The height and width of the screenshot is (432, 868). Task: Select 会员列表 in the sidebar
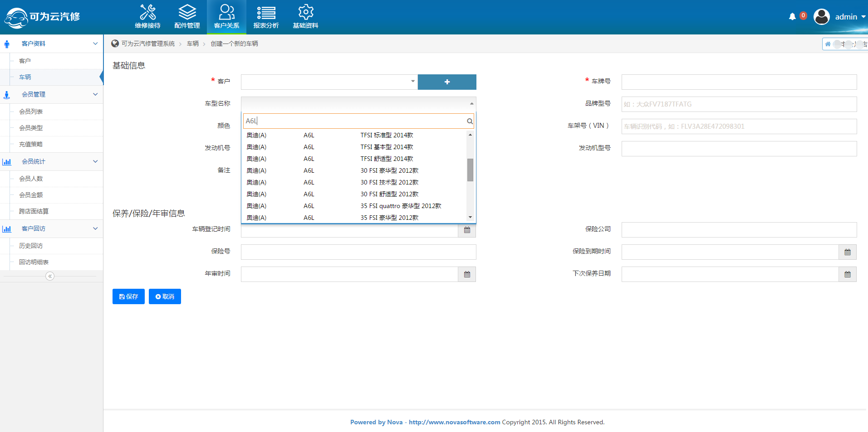point(31,112)
